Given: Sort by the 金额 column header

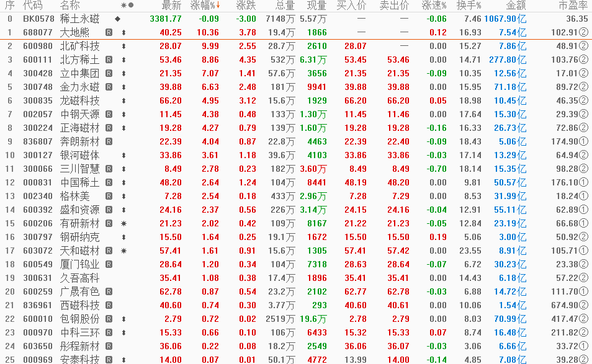Looking at the screenshot, I should click(x=516, y=6).
